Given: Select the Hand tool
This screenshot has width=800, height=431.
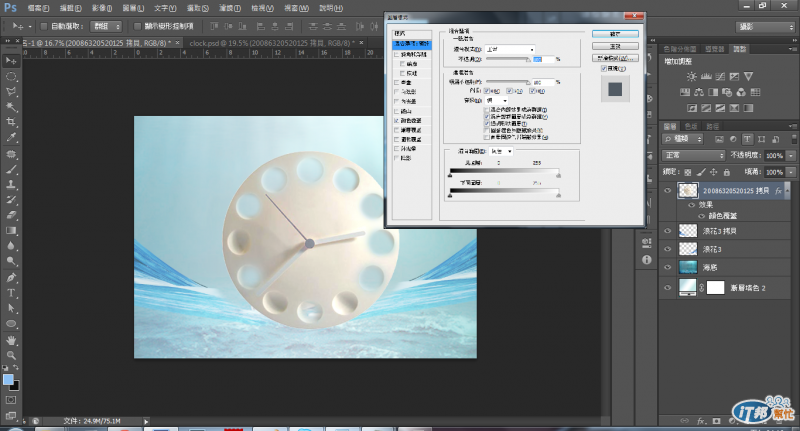Looking at the screenshot, I should tap(11, 340).
